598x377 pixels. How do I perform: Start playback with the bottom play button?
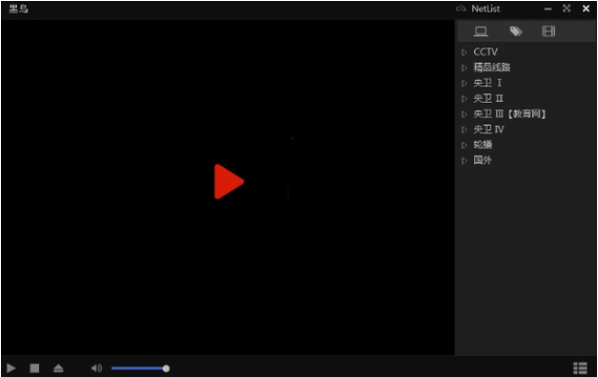pyautogui.click(x=11, y=368)
